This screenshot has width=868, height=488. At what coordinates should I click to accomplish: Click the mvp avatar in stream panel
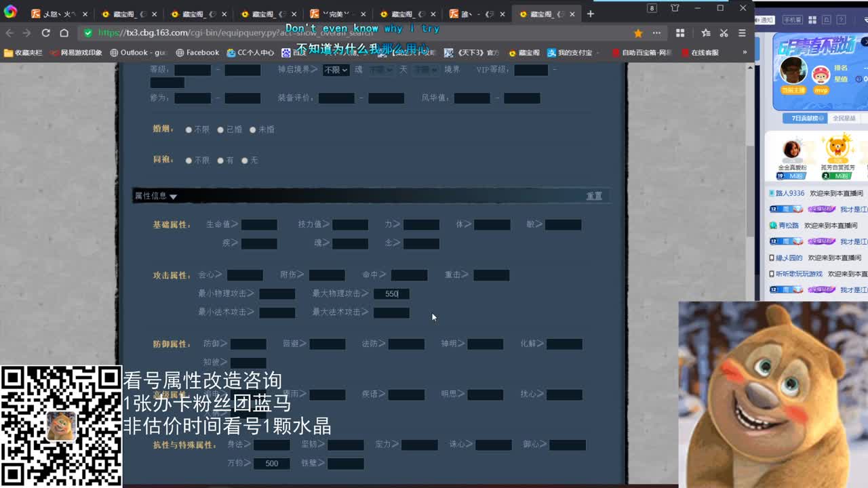821,75
